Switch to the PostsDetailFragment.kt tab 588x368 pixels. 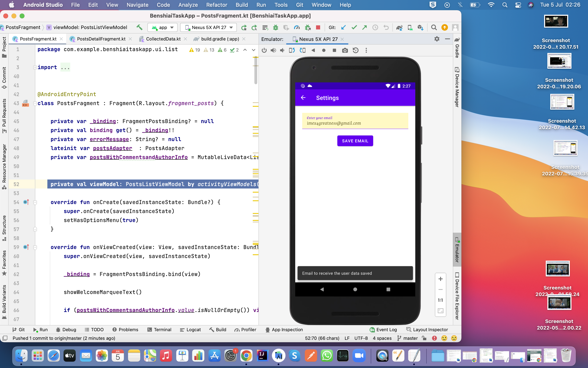click(101, 39)
